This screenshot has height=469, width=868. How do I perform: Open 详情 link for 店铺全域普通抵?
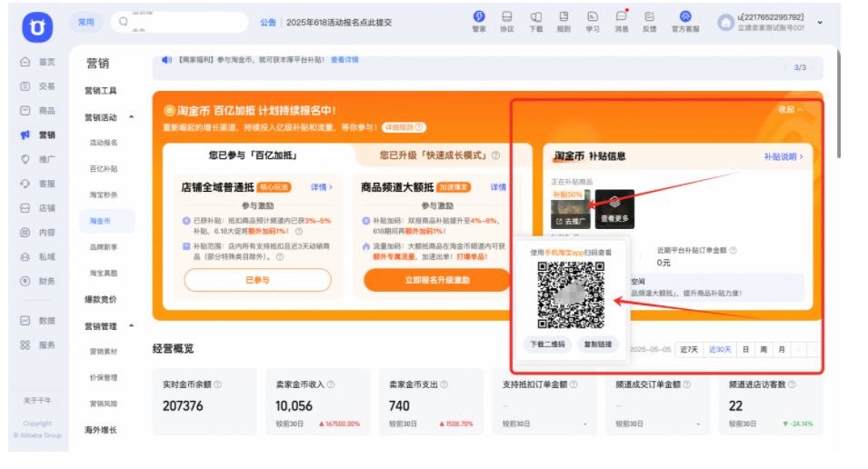click(321, 188)
